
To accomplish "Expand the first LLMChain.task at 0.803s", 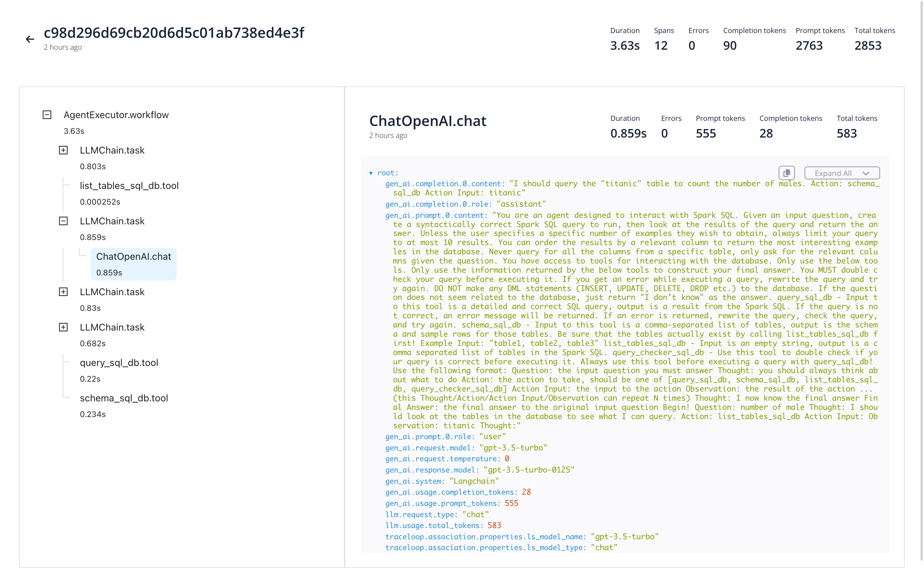I will [63, 150].
